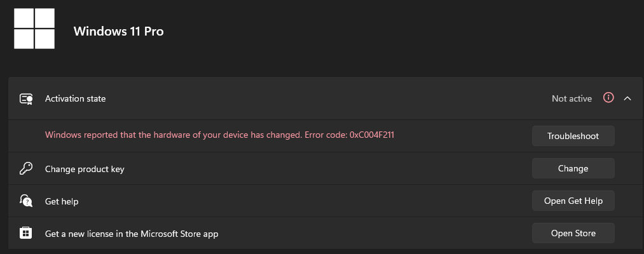This screenshot has width=644, height=254.
Task: Click the Windows 11 Pro heading
Action: tap(119, 30)
